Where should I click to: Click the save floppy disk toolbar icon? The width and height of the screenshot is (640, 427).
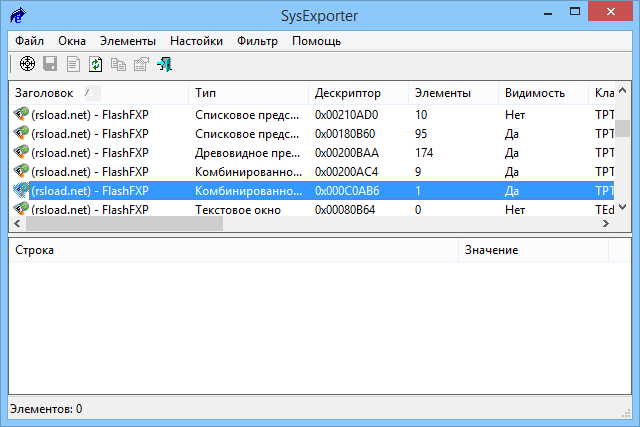point(50,64)
